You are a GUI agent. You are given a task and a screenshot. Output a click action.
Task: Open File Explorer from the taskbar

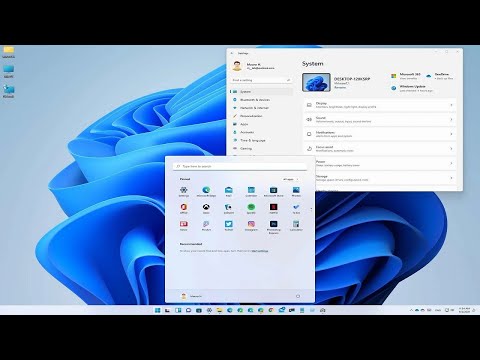(219, 310)
